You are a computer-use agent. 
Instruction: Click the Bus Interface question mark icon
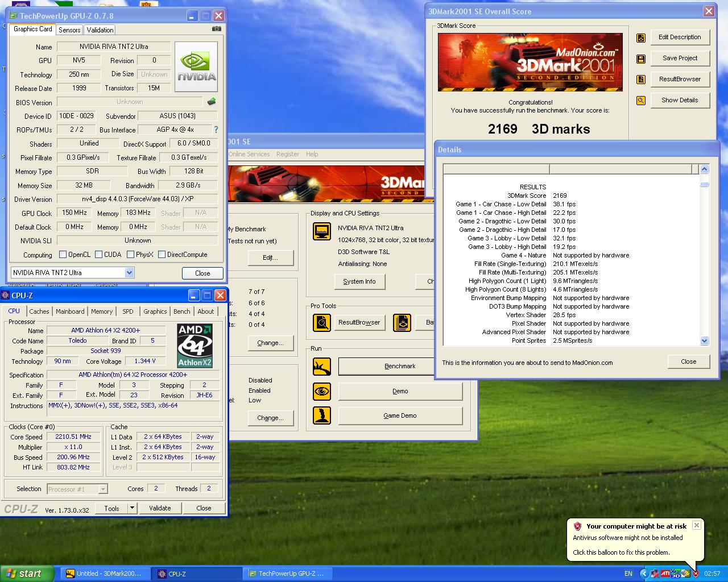tap(216, 130)
